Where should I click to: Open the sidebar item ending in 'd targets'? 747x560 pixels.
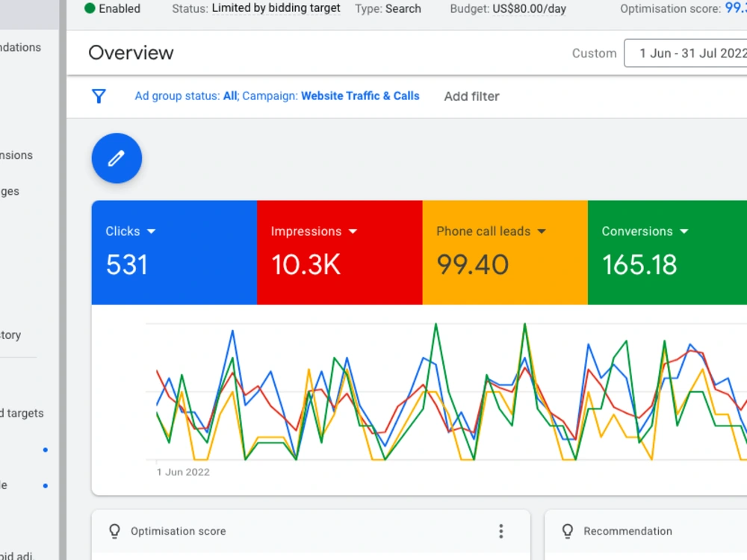[x=22, y=414]
